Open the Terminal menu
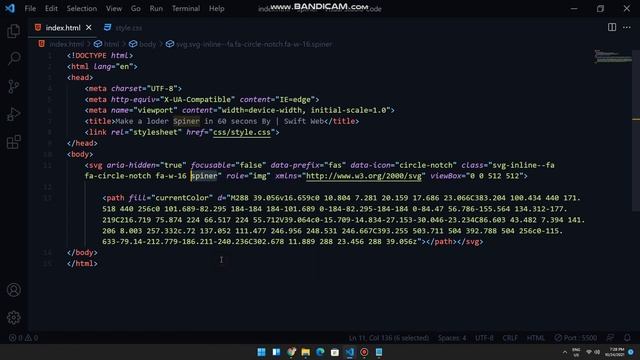 click(x=186, y=8)
